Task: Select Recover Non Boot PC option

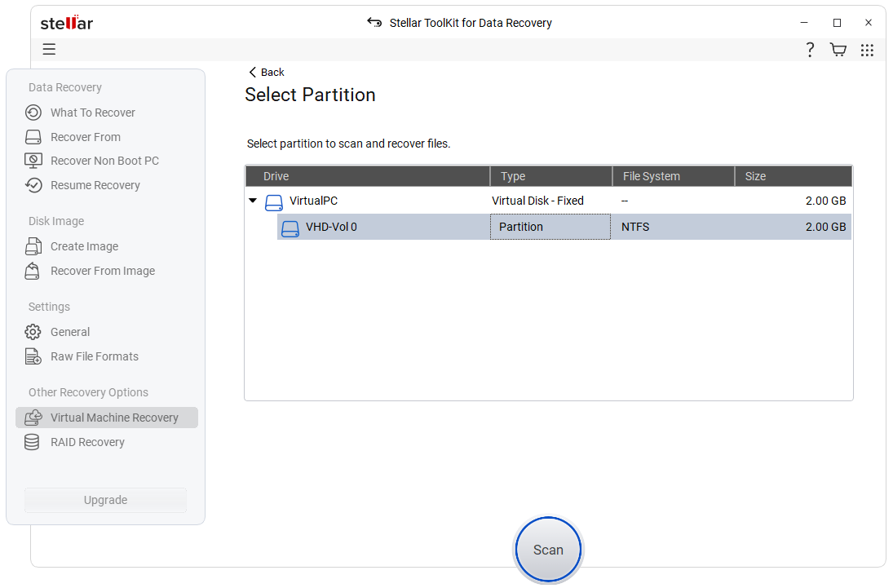Action: pos(104,161)
